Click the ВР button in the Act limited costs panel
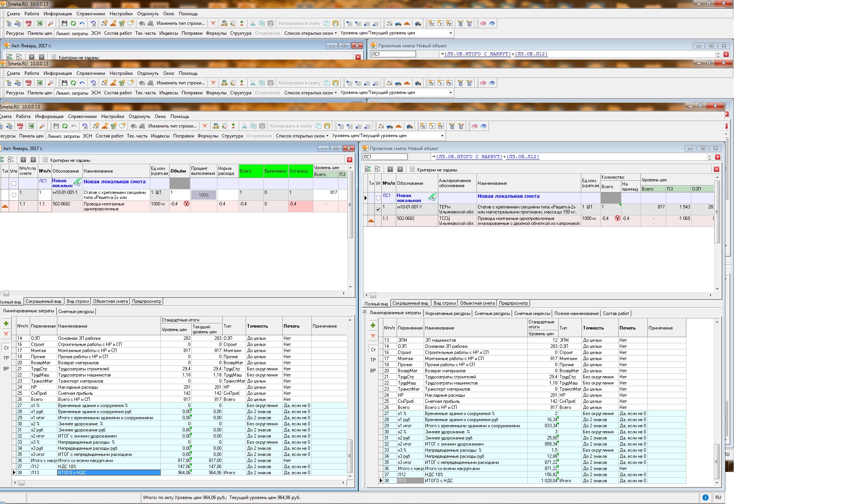The width and height of the screenshot is (853, 504). 6,369
